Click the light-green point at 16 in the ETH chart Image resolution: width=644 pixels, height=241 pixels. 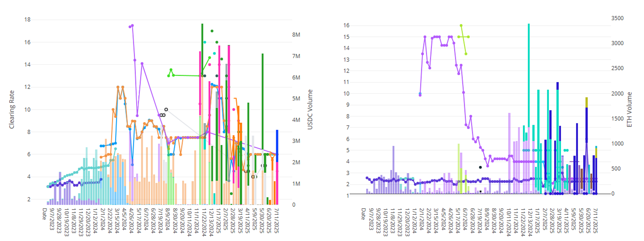click(x=461, y=25)
